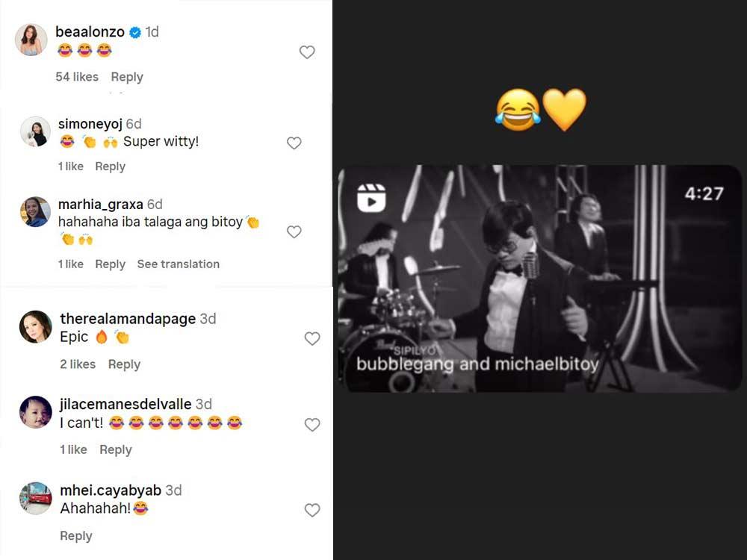Reply to beaalonzo's comment
The image size is (747, 560).
pyautogui.click(x=127, y=77)
